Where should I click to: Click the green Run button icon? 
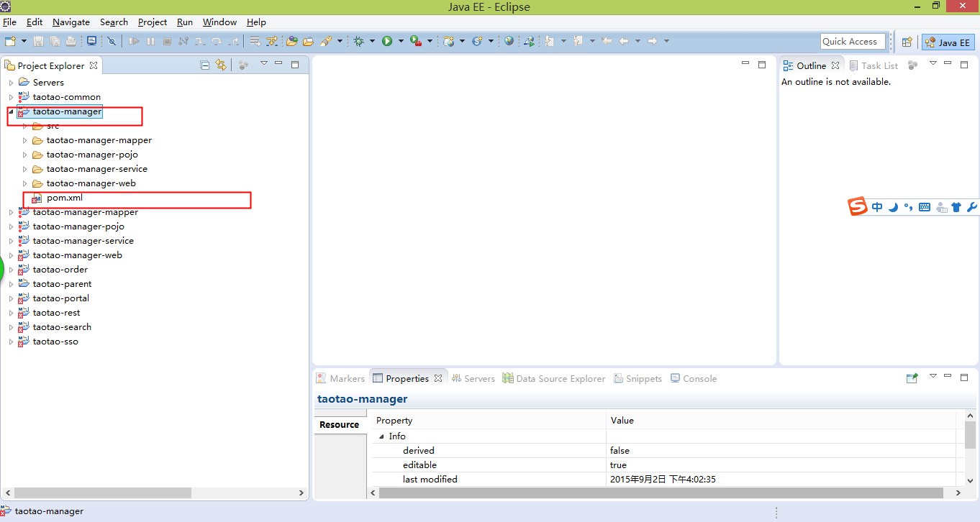coord(387,41)
